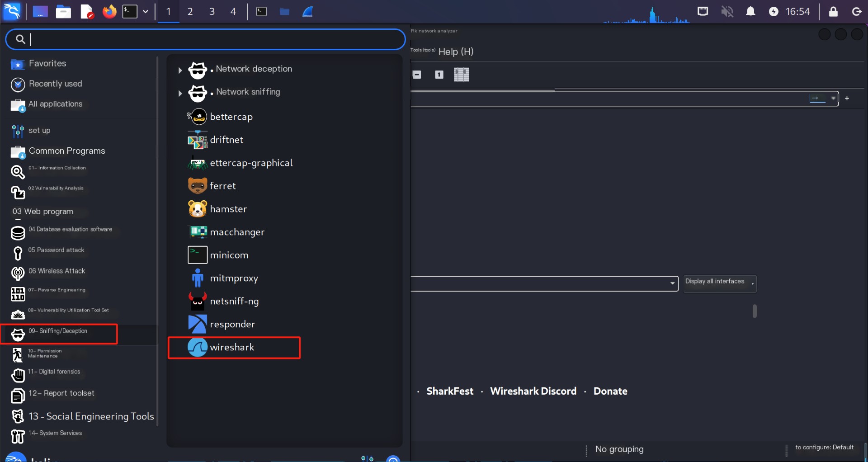Open the terminal emulator launcher icon

coord(130,11)
